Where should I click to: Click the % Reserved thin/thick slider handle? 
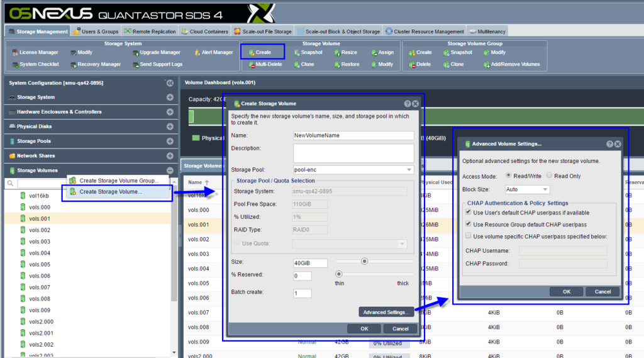339,274
